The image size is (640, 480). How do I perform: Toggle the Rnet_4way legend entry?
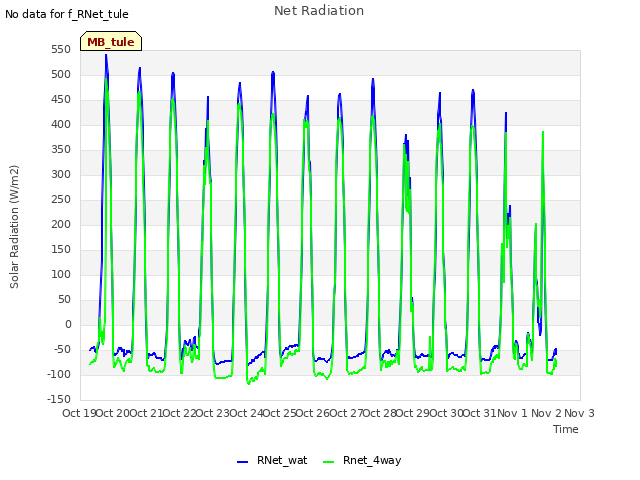(362, 460)
